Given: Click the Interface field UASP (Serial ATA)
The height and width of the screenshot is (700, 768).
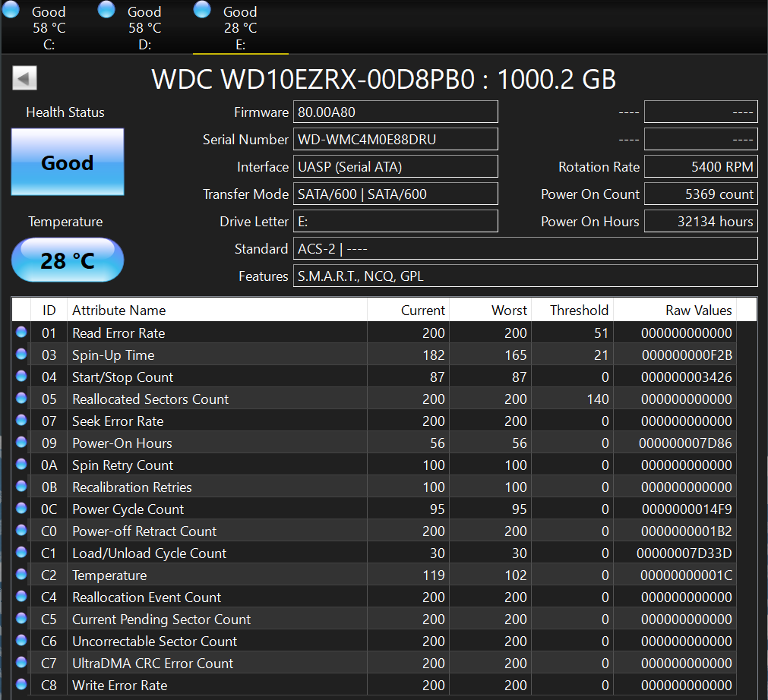Looking at the screenshot, I should (395, 167).
